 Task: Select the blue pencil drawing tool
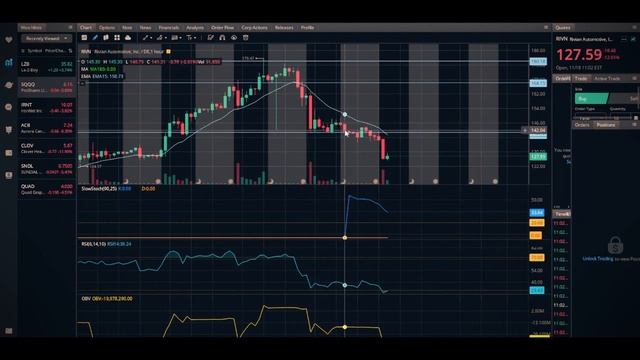coord(95,38)
